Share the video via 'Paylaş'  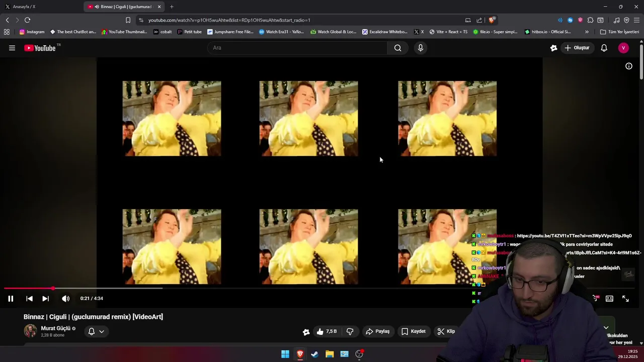coord(378,331)
